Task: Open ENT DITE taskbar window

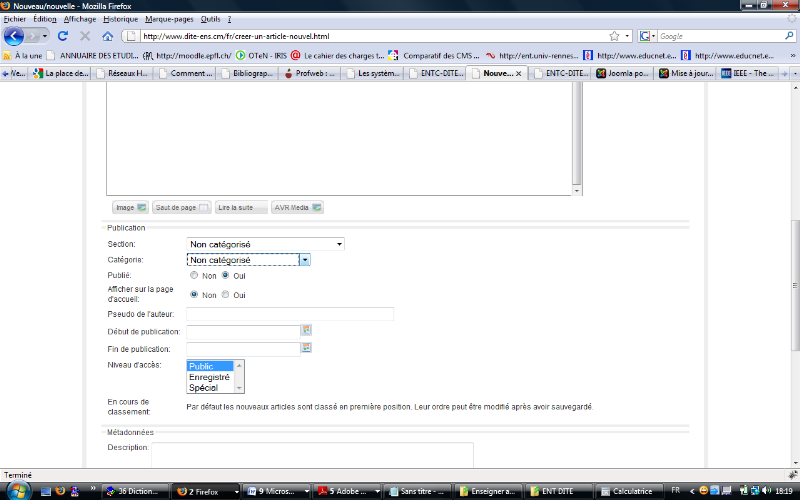Action: 558,491
